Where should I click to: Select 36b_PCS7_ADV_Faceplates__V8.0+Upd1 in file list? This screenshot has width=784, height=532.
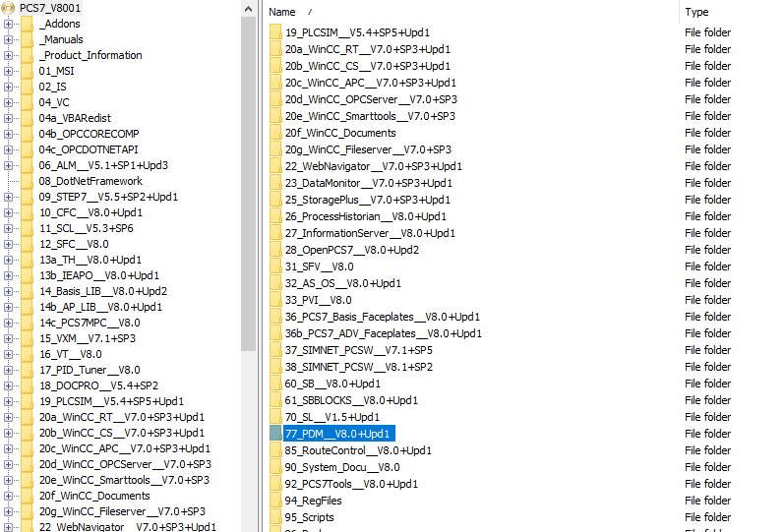point(384,333)
